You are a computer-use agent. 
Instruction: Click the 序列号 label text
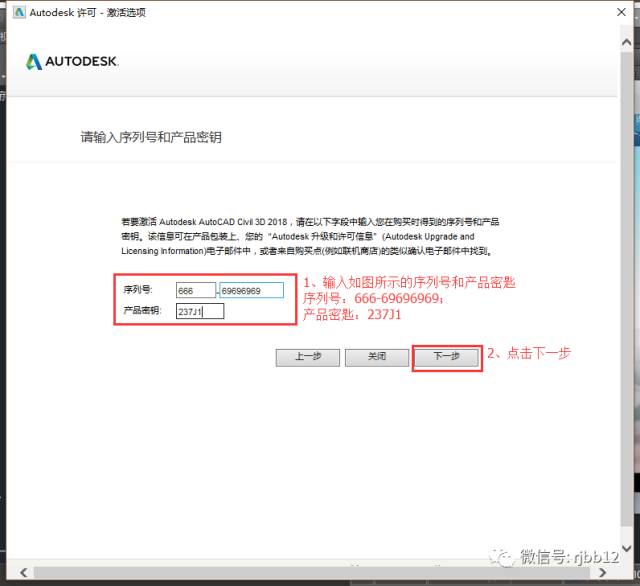[x=137, y=290]
